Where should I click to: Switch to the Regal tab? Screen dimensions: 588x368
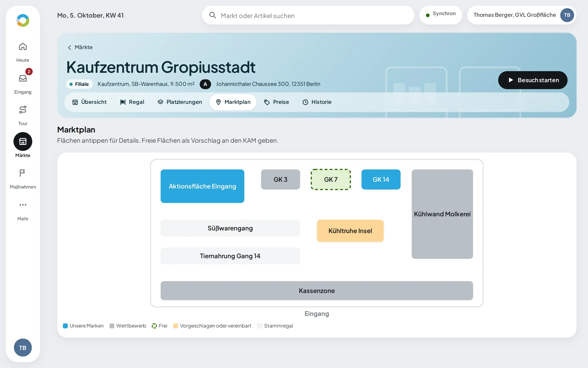click(132, 102)
